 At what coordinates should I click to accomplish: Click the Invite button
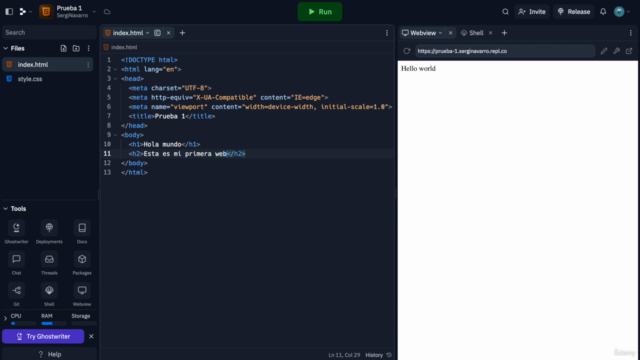pos(532,12)
